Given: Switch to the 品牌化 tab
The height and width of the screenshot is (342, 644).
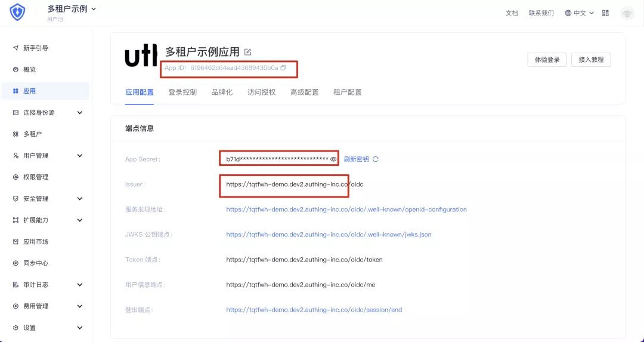Looking at the screenshot, I should coord(222,92).
